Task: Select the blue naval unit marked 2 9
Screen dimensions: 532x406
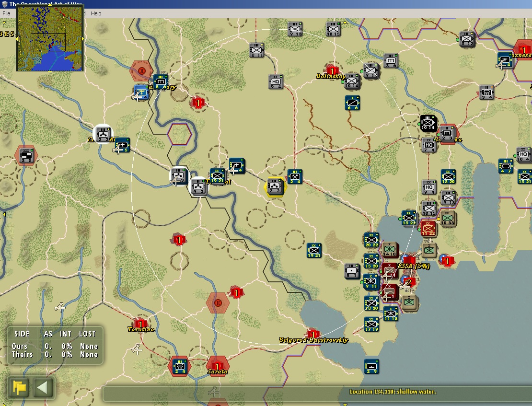Action: (x=371, y=366)
